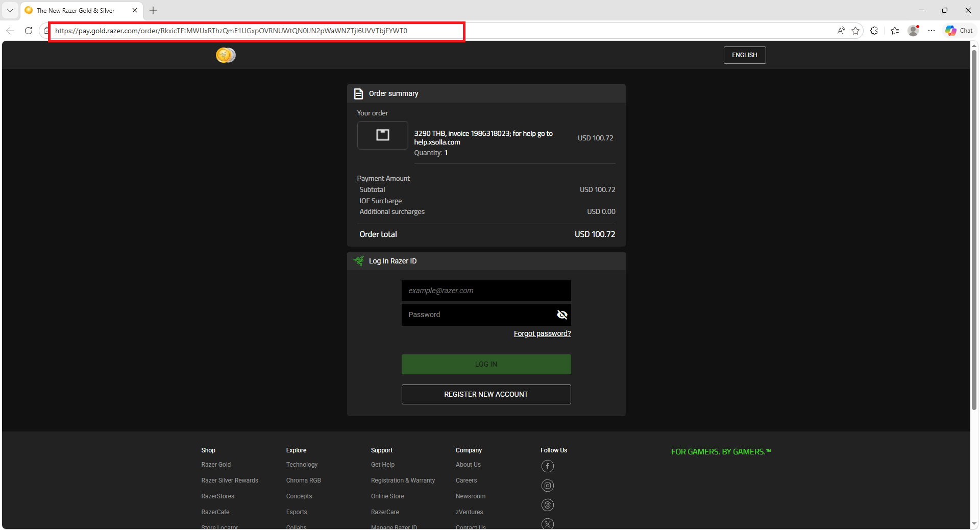Click the Subtotal USD 100.72 value
980x530 pixels.
(x=597, y=189)
